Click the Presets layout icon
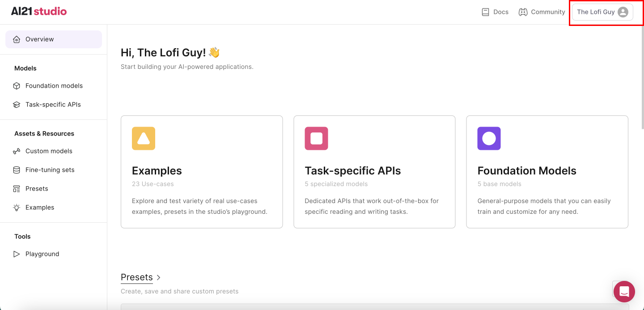Screen dimensions: 644x310 (17, 189)
